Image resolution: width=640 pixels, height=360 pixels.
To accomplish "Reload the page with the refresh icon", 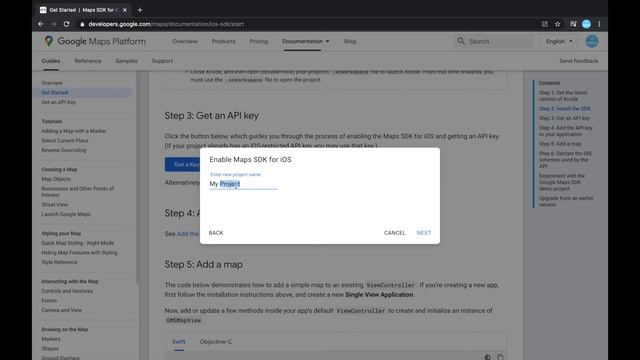I will (67, 24).
